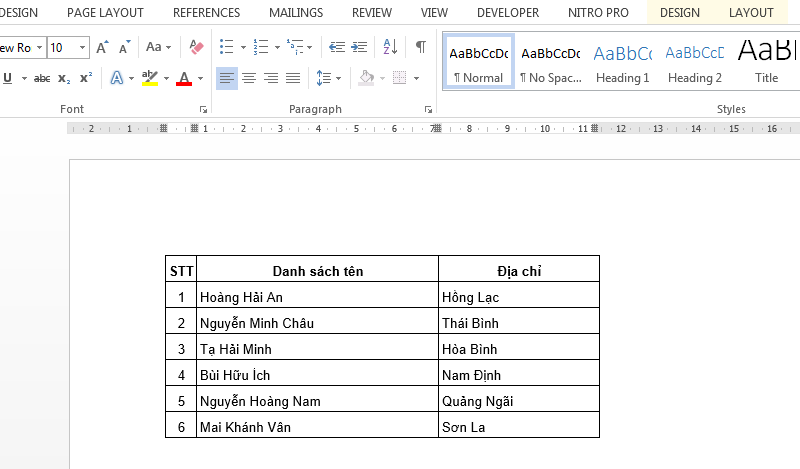
Task: Click the 'Nam Định' cell
Action: (519, 373)
